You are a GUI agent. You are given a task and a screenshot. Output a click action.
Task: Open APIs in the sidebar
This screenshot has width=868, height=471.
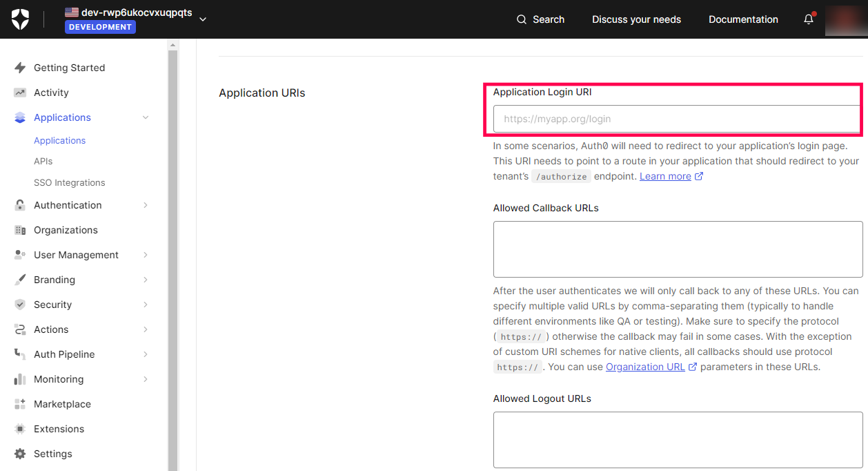[x=43, y=161]
